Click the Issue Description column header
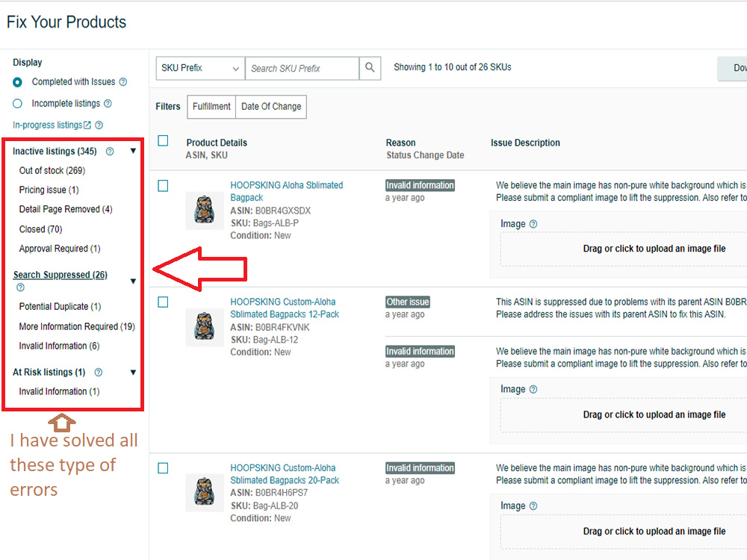This screenshot has height=560, width=747. [x=525, y=143]
